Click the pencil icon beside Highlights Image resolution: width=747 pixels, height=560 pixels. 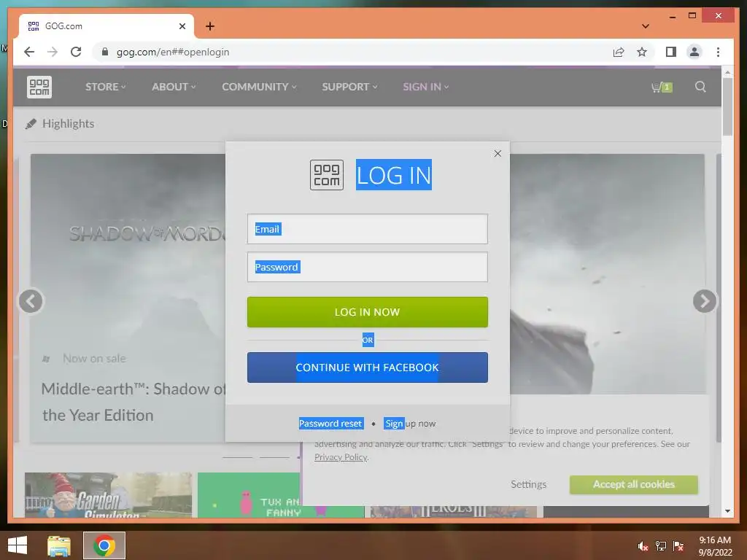pyautogui.click(x=31, y=124)
